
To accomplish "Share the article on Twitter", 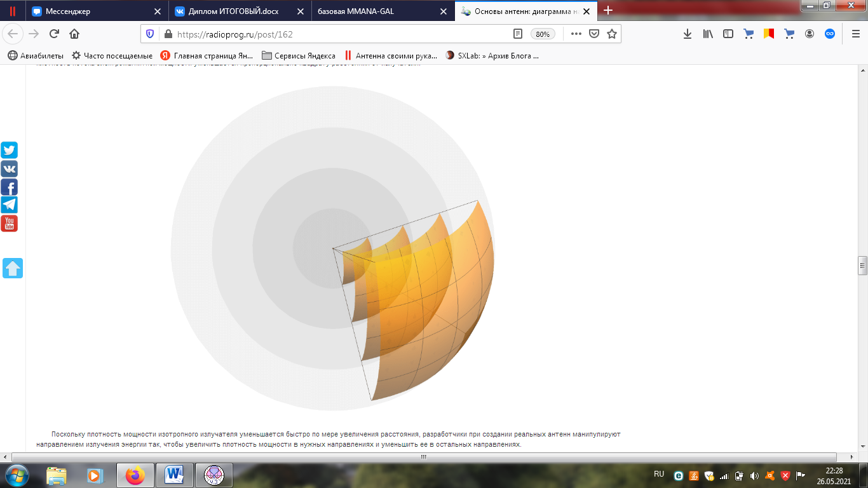I will pos(9,150).
